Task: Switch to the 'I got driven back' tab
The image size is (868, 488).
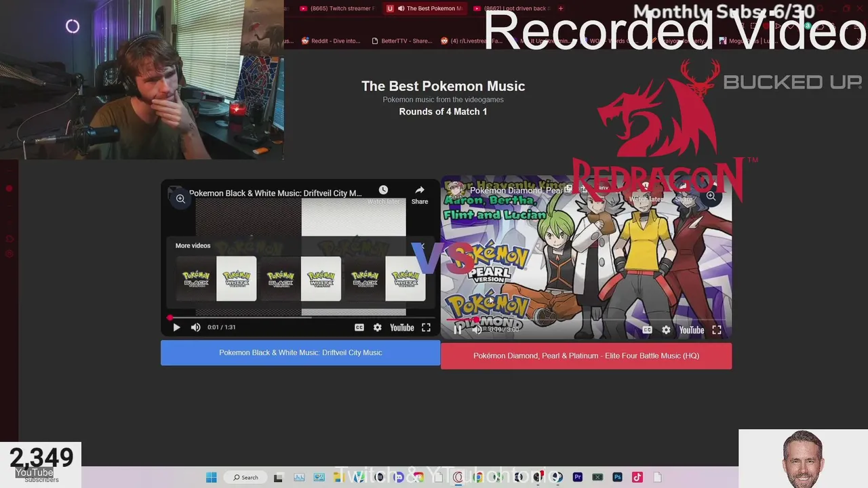Action: [512, 8]
